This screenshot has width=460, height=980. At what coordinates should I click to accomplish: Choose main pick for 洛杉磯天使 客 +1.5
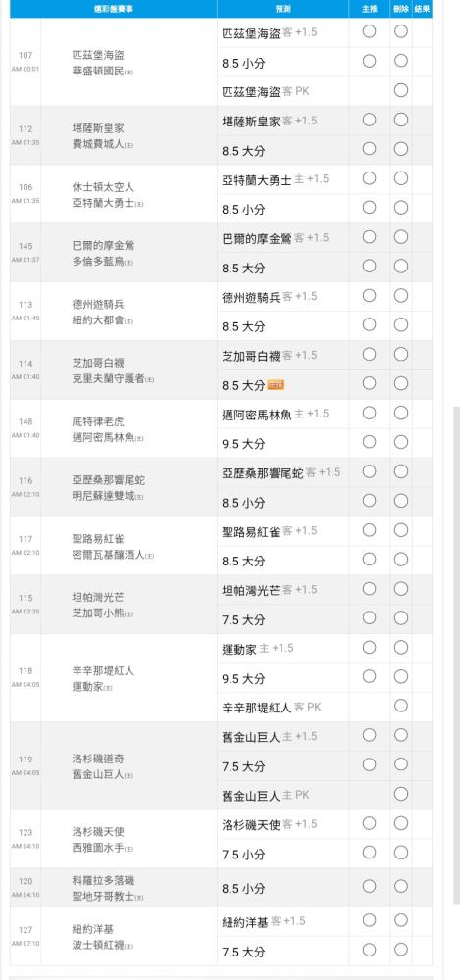(369, 823)
